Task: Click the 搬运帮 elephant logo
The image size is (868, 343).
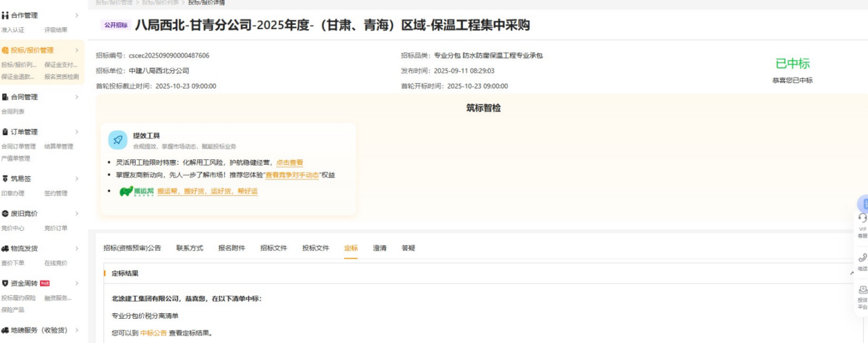Action: tap(136, 191)
